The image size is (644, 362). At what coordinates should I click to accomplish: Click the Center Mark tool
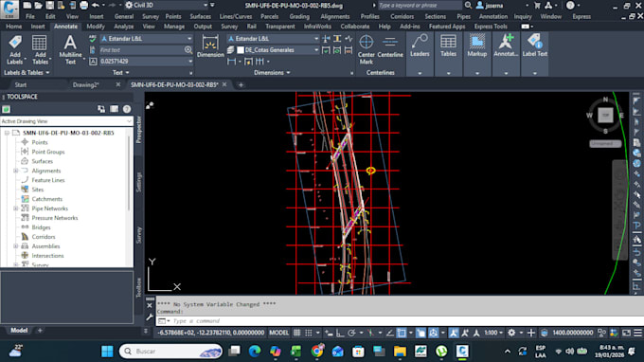366,49
